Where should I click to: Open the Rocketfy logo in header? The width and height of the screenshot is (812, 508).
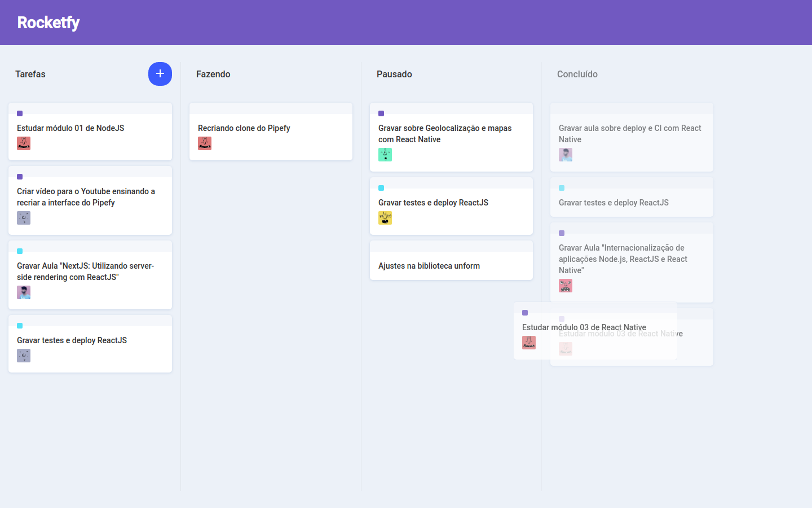[48, 23]
